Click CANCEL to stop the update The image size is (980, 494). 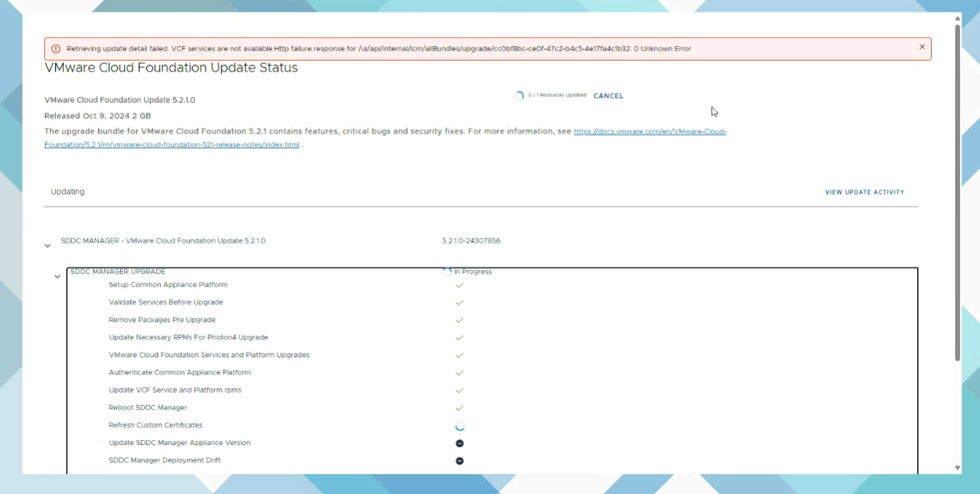[607, 96]
